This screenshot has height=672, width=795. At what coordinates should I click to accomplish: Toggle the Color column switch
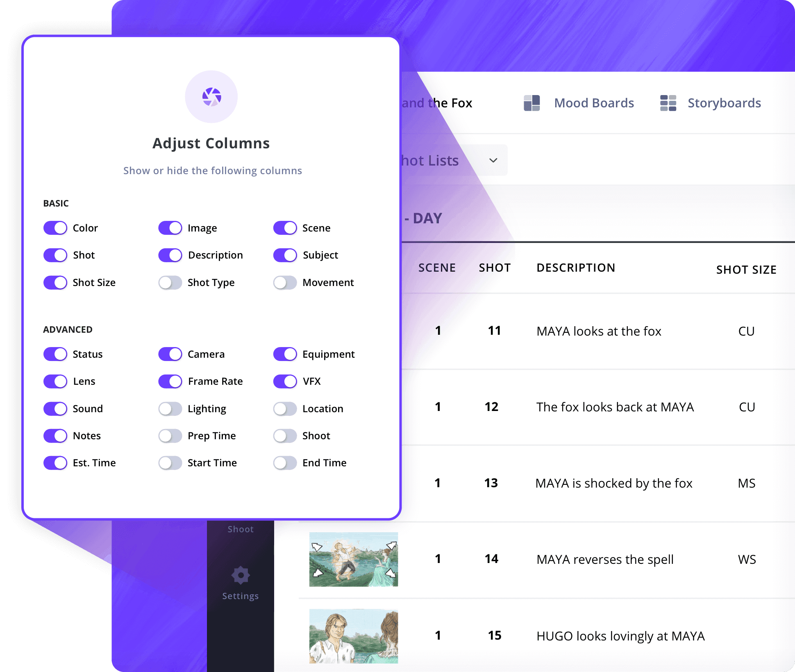click(55, 228)
